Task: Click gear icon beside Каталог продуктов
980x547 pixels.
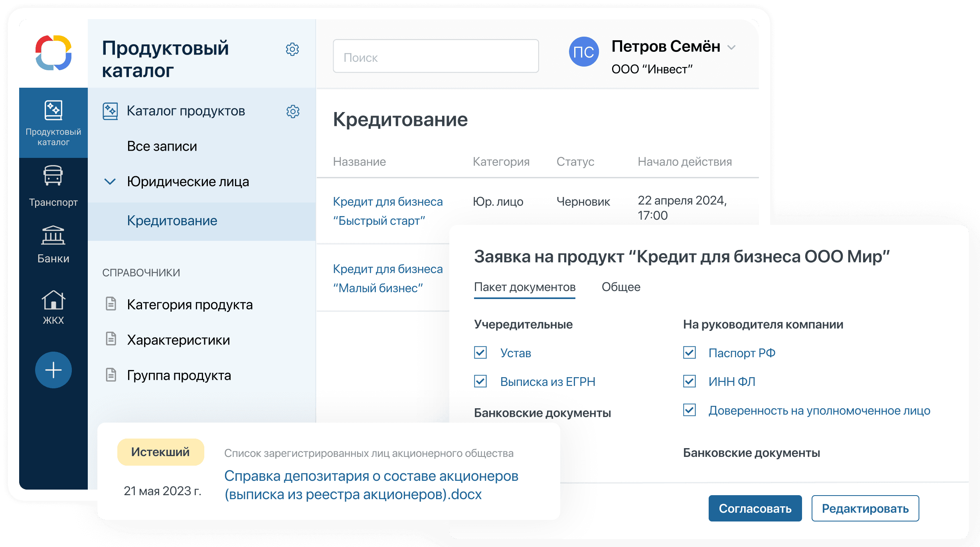Action: point(293,112)
